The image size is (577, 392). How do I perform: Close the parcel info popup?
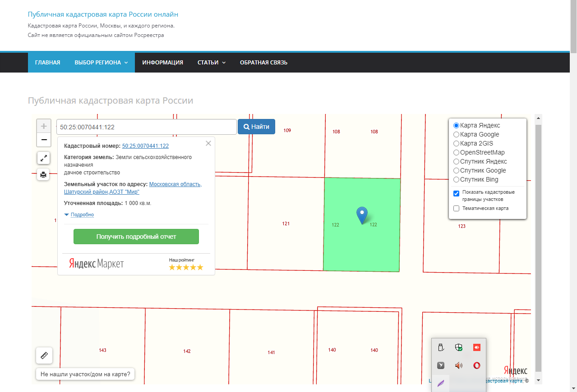coord(208,143)
